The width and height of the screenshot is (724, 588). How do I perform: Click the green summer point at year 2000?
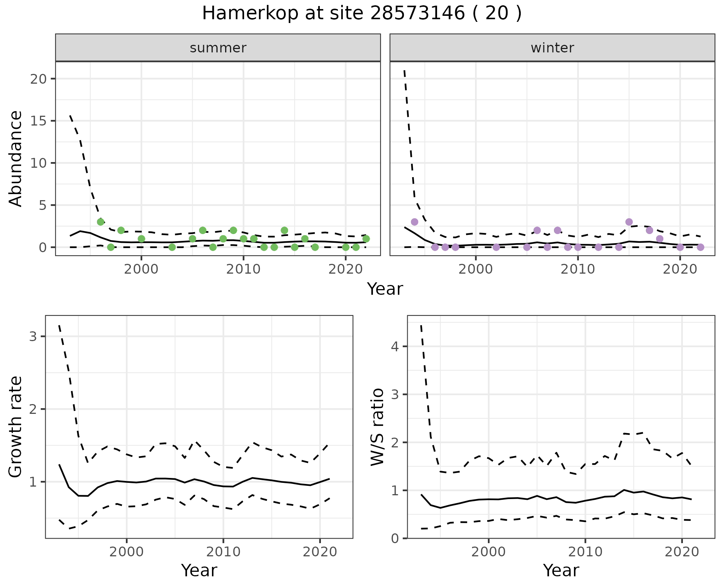point(141,239)
